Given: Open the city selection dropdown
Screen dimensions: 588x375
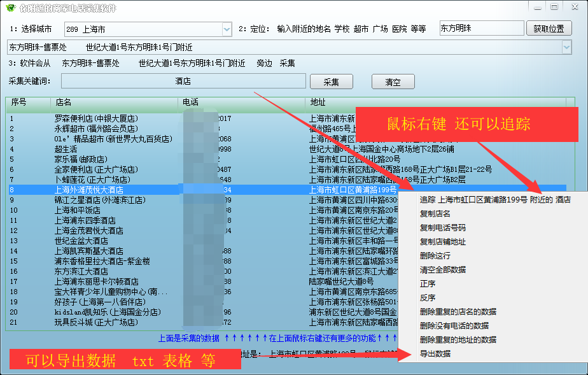Looking at the screenshot, I should [x=227, y=29].
